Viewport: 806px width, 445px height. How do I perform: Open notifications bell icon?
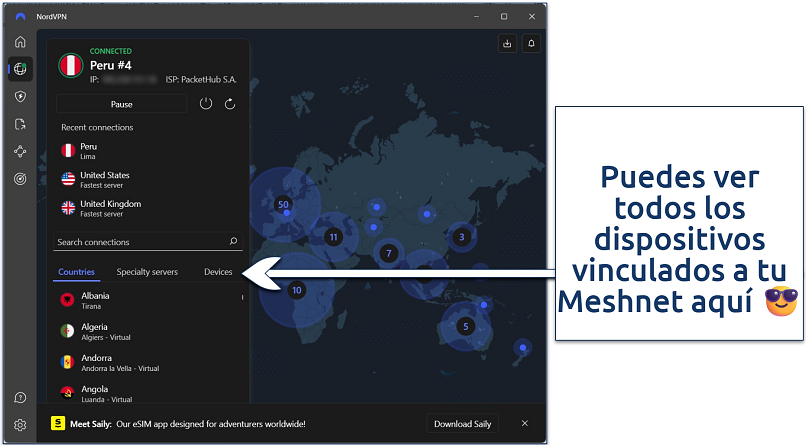point(532,44)
